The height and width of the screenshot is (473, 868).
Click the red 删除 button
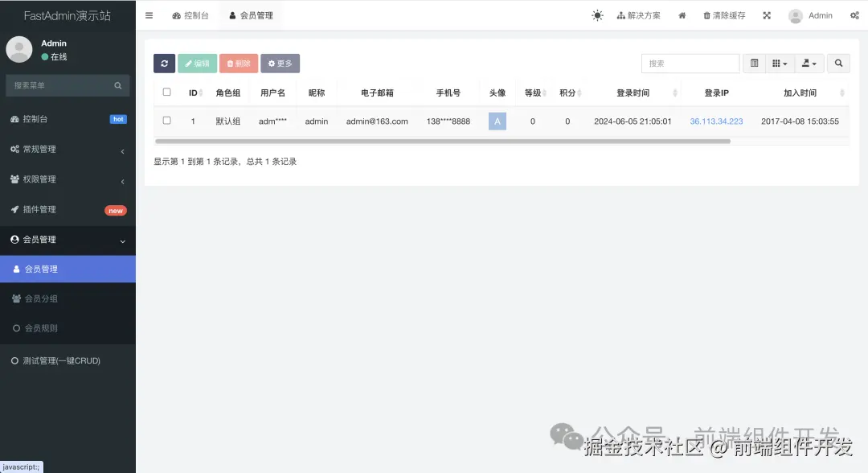[239, 63]
